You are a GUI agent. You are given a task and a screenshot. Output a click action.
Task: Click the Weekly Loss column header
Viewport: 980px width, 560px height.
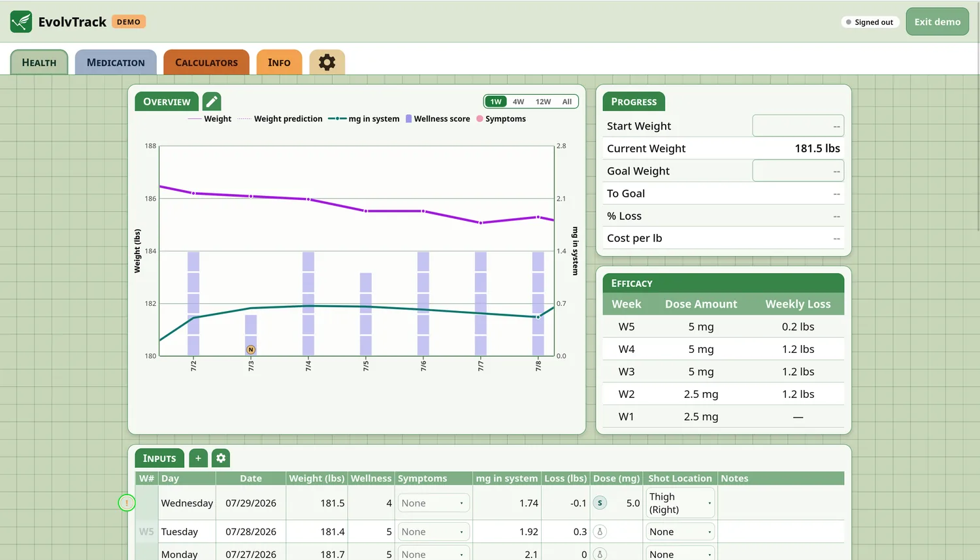click(x=798, y=304)
